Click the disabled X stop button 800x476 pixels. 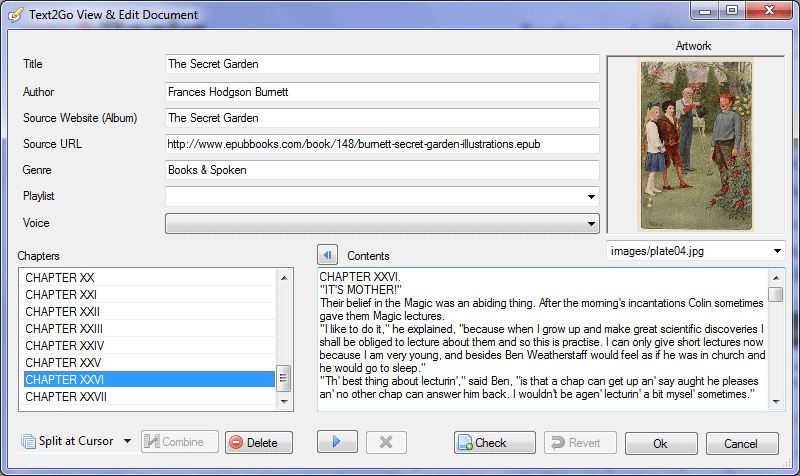point(386,442)
